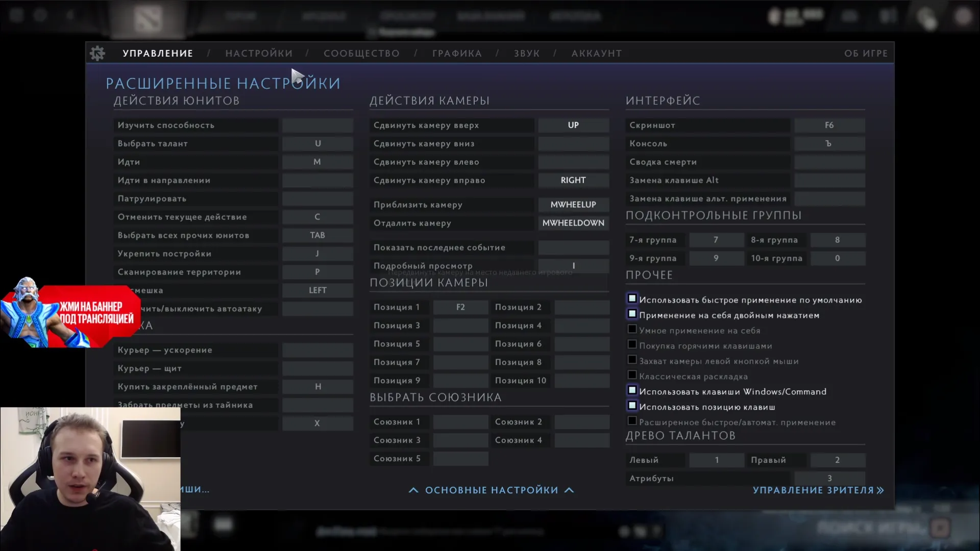Open the Звук tab

coord(526,54)
